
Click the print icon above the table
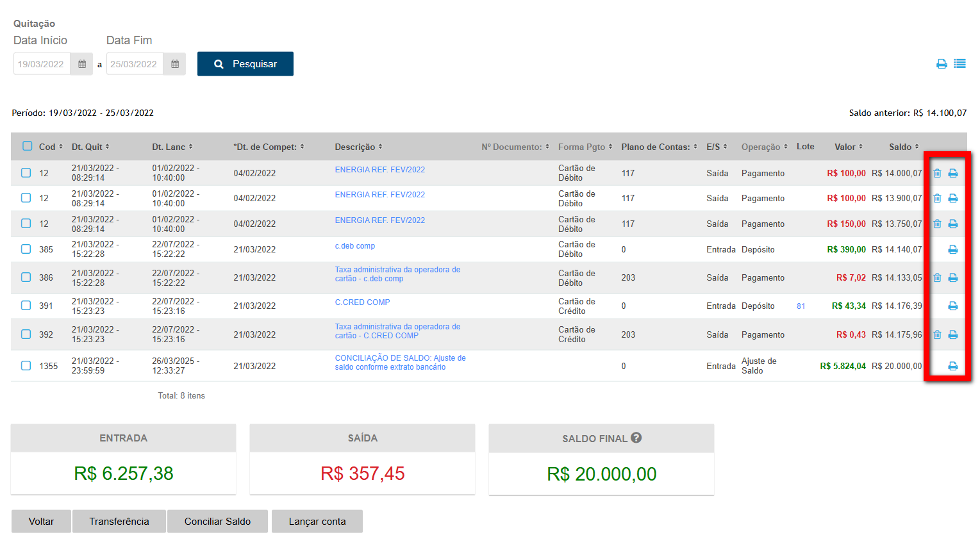[x=942, y=64]
